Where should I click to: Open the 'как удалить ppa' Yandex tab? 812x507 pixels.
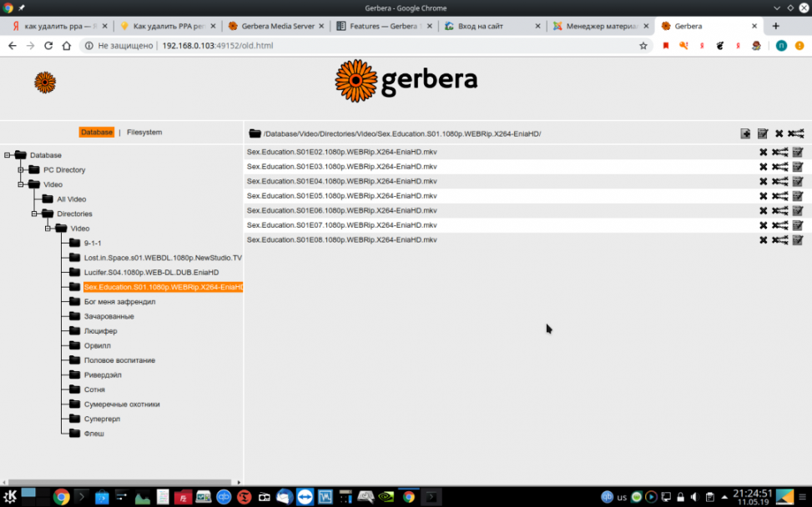pos(60,26)
